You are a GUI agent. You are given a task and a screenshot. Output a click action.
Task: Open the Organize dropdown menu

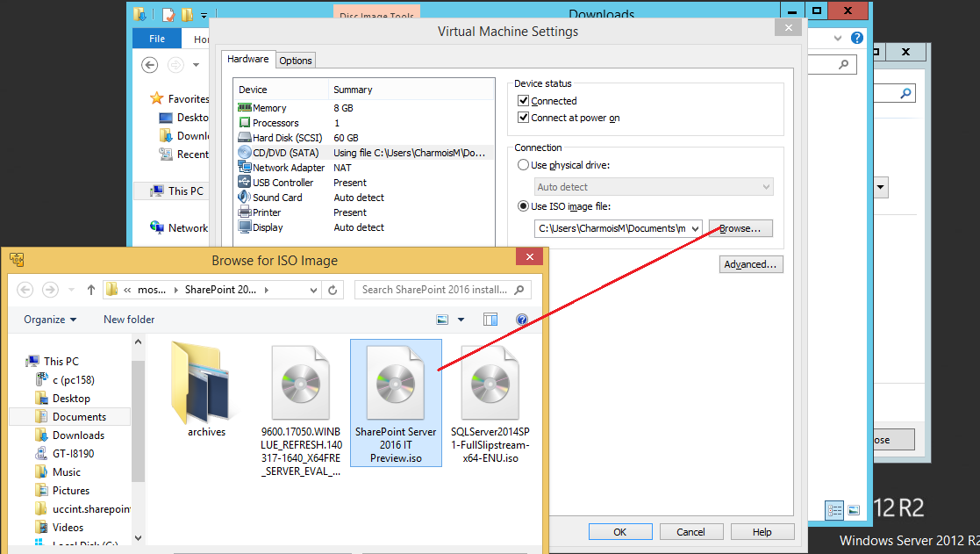point(50,320)
